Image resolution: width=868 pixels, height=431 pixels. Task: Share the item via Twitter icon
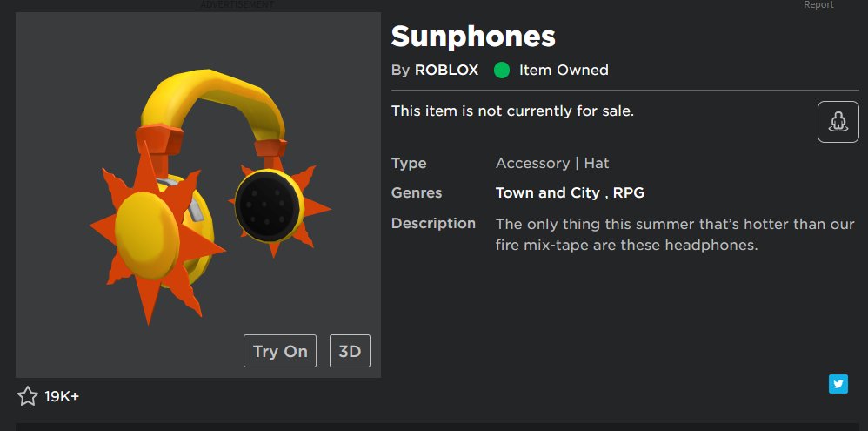838,384
